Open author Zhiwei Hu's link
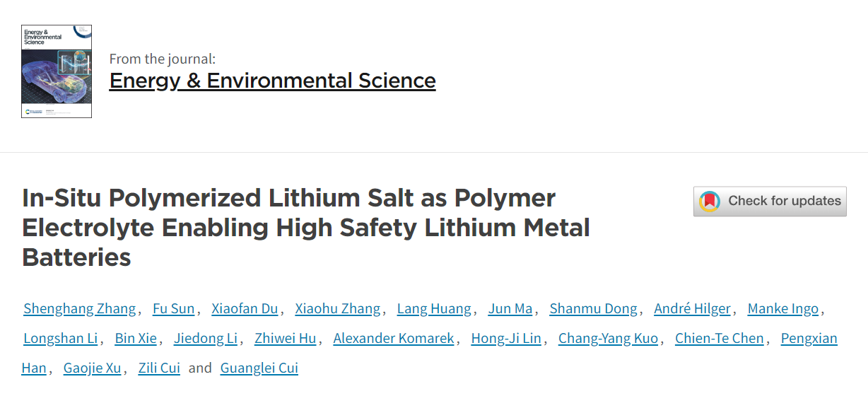This screenshot has width=868, height=396. (286, 338)
